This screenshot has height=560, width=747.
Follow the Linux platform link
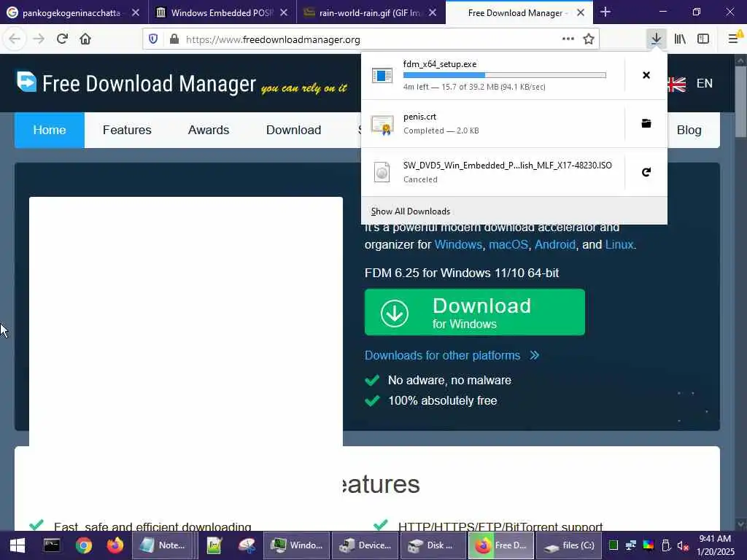click(x=619, y=245)
